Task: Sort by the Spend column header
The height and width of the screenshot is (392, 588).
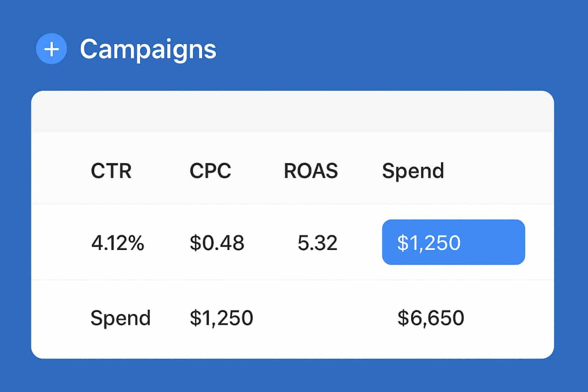Action: (x=413, y=170)
